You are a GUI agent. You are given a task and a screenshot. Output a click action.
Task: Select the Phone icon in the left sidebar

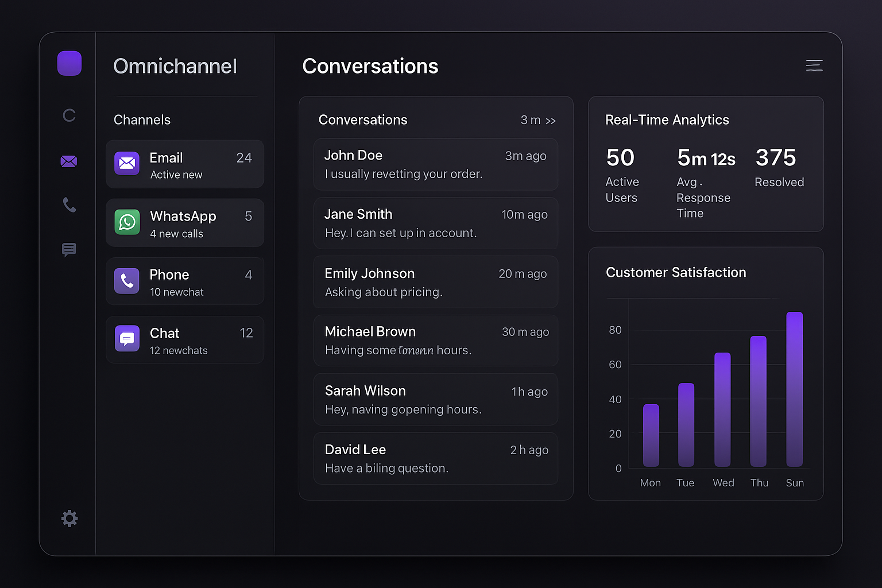point(69,206)
